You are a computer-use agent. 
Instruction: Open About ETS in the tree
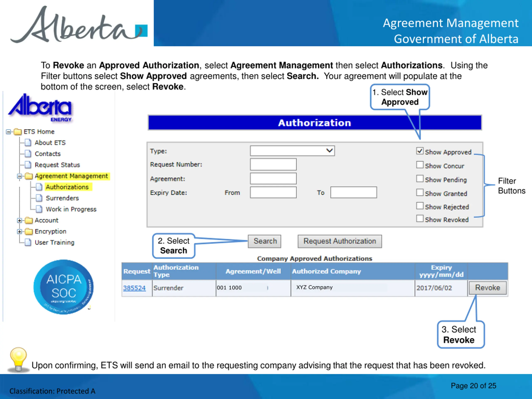(50, 143)
